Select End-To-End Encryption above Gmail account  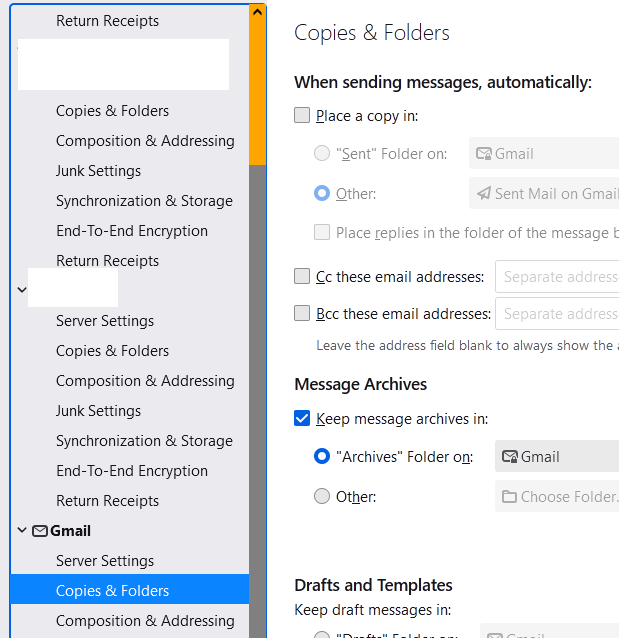132,471
